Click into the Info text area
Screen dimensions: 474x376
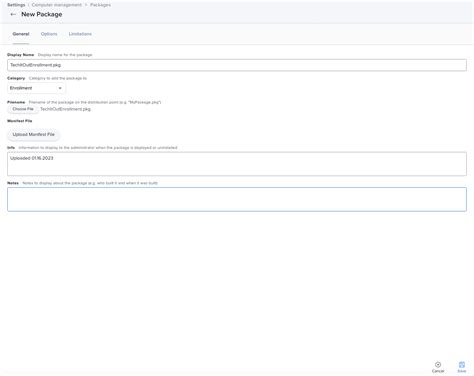click(237, 164)
